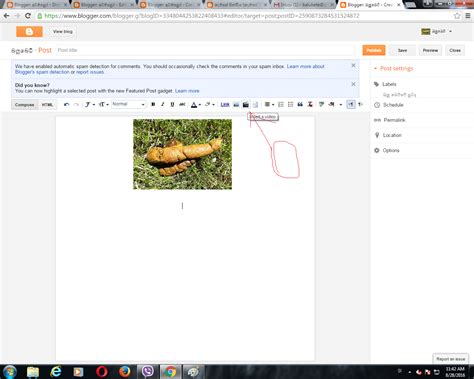Viewport: 474px width, 379px height.
Task: Open the Featured Post Learn more link
Action: pyautogui.click(x=187, y=91)
